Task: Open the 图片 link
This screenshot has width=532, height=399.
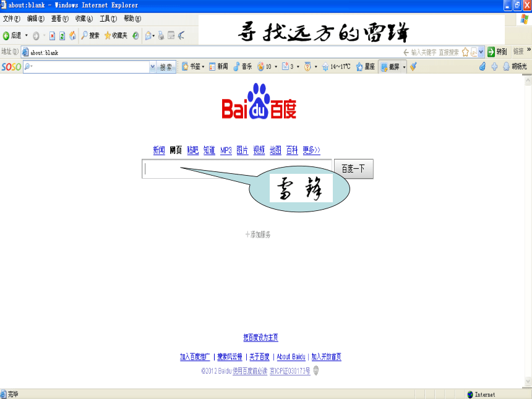Action: 242,150
